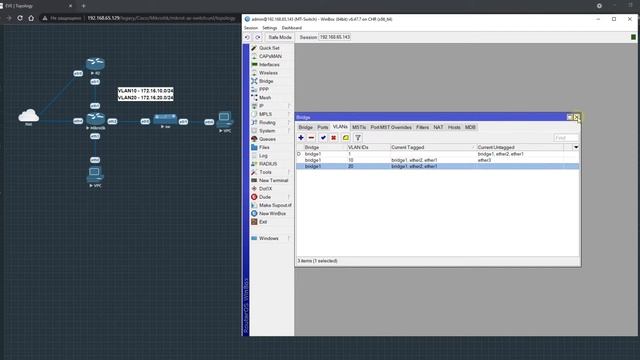Sort by Current Untagged column header
The image size is (640, 360).
click(x=520, y=147)
